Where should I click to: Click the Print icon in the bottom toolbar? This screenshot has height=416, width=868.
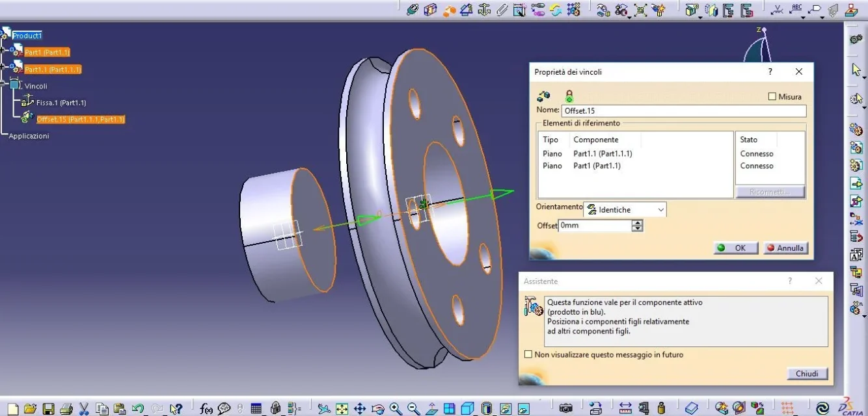[66, 408]
